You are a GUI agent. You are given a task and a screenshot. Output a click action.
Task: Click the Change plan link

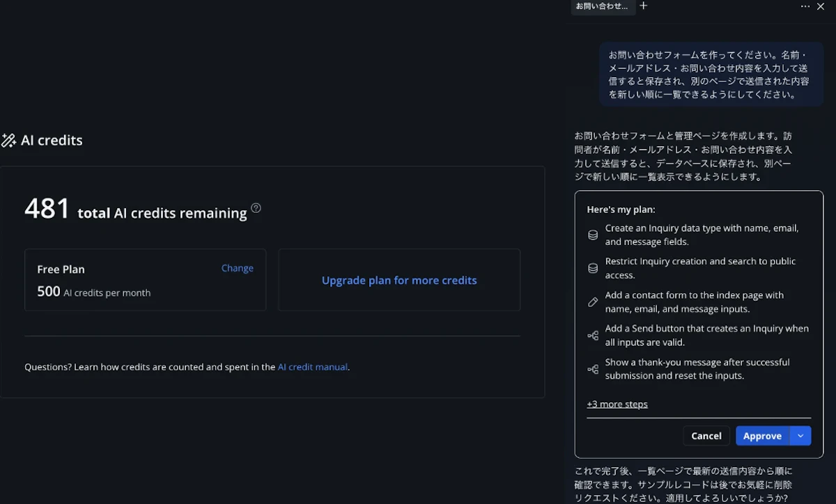point(238,268)
